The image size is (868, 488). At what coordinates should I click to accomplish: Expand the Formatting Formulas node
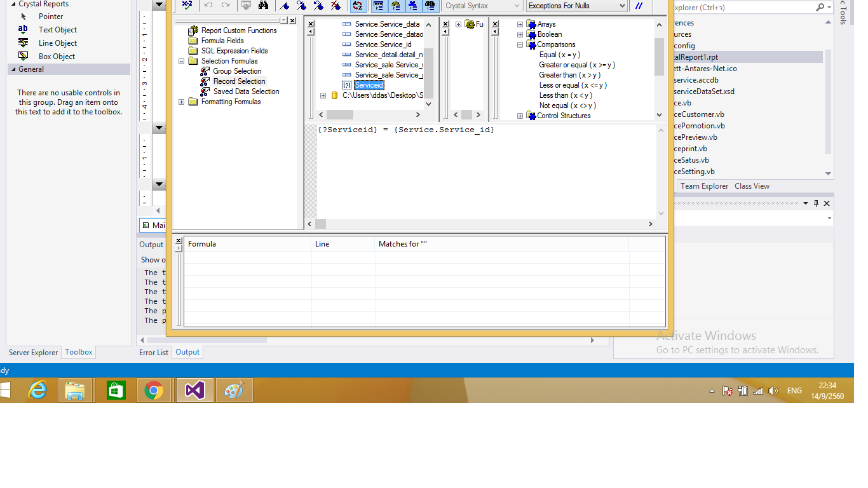181,102
